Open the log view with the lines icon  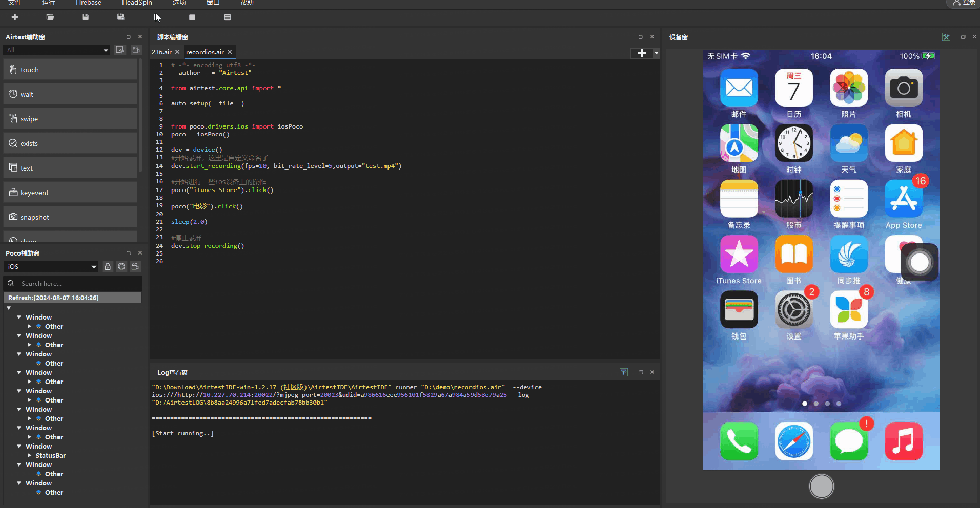click(x=227, y=17)
